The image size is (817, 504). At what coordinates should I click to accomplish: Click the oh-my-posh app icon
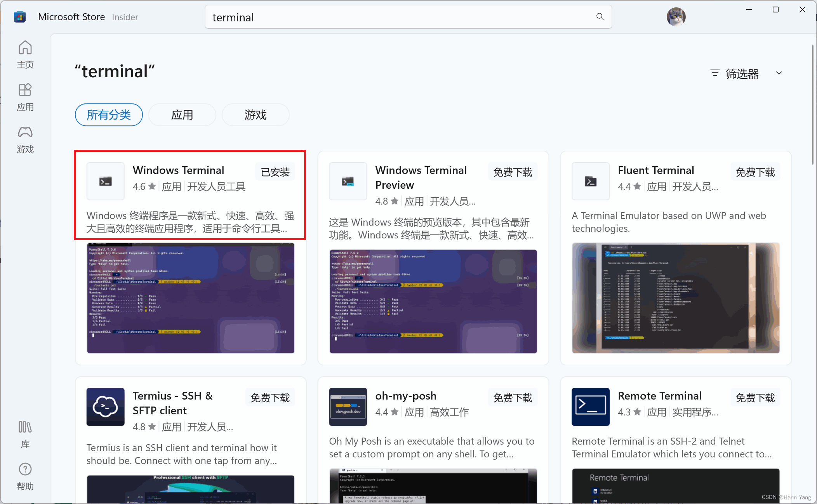(x=348, y=407)
